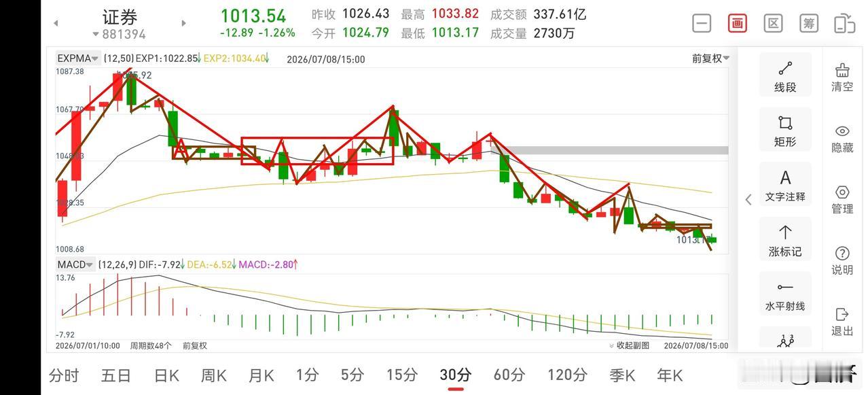
Task: Switch to the 120分 period tab
Action: click(x=567, y=375)
